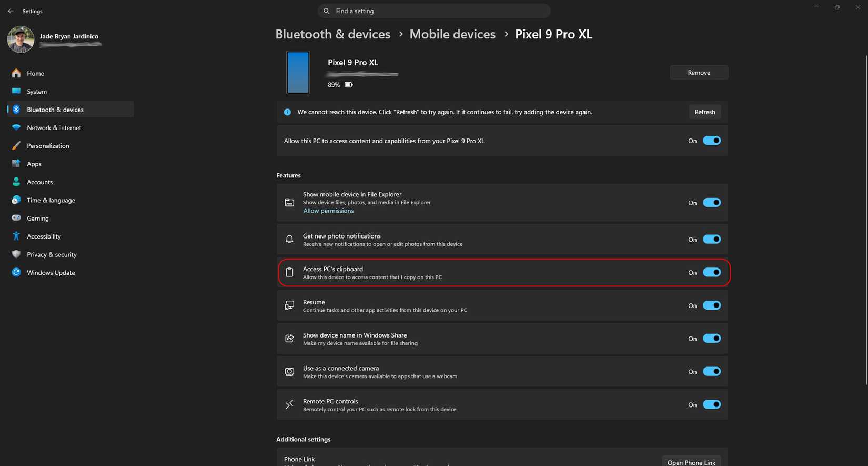Click the Find a setting search field
This screenshot has height=466, width=868.
434,11
